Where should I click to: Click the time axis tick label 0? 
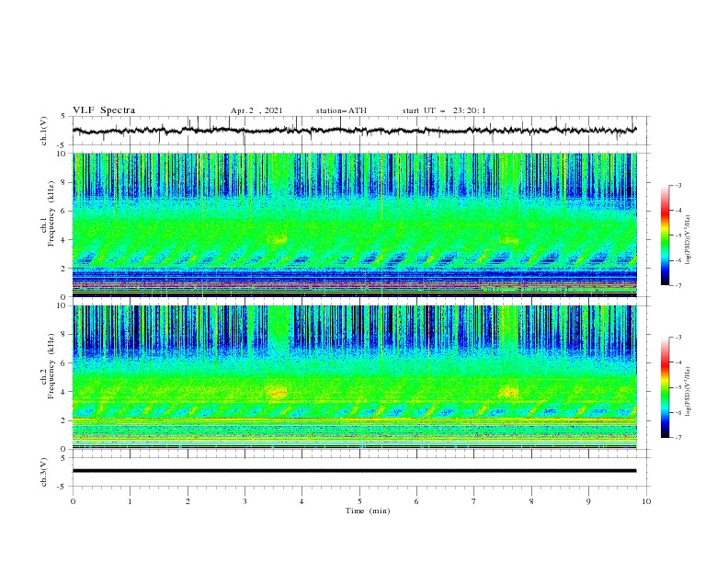coord(73,501)
